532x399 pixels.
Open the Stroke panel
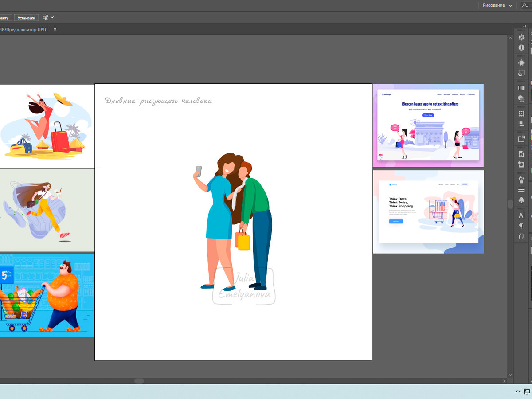point(521,189)
